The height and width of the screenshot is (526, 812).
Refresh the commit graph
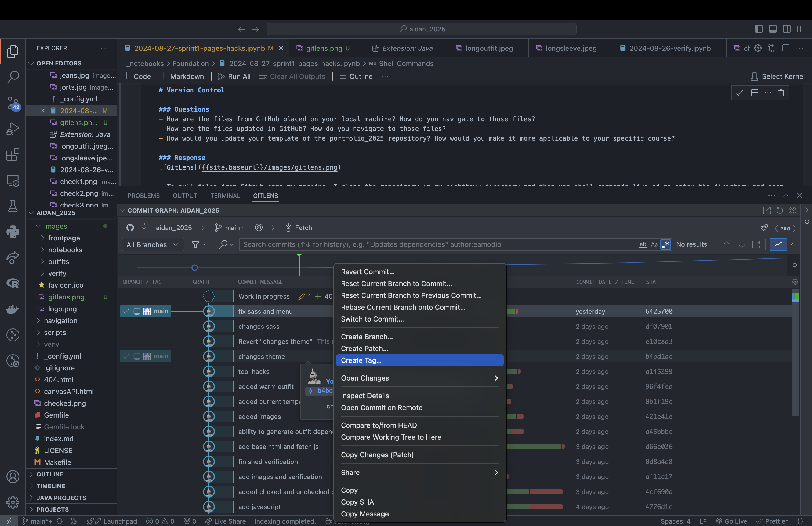click(780, 210)
